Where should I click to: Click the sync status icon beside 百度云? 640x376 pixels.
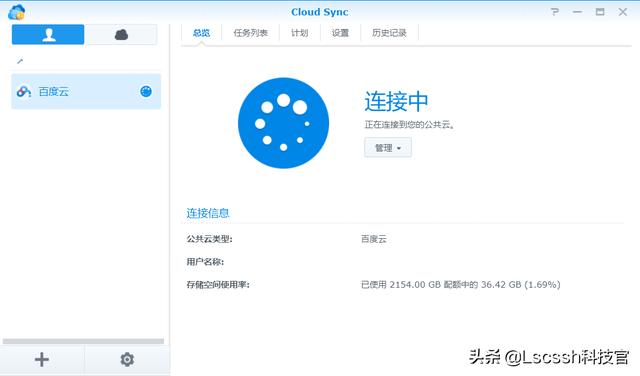click(x=146, y=91)
